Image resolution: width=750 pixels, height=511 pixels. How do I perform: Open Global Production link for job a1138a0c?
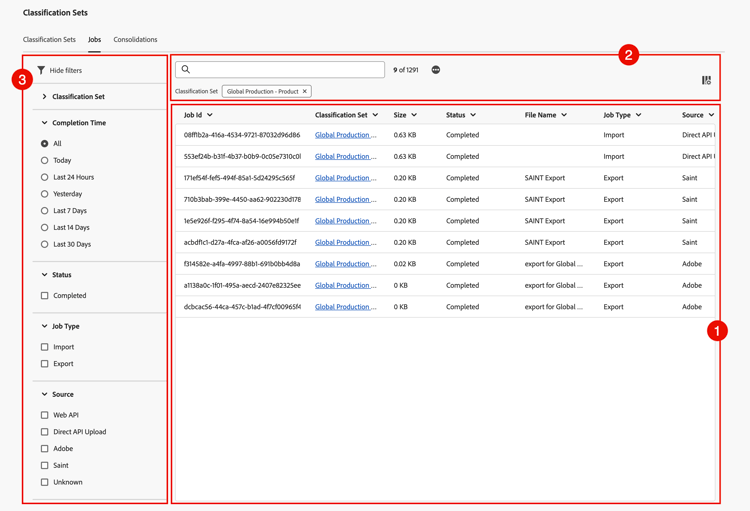(x=345, y=286)
